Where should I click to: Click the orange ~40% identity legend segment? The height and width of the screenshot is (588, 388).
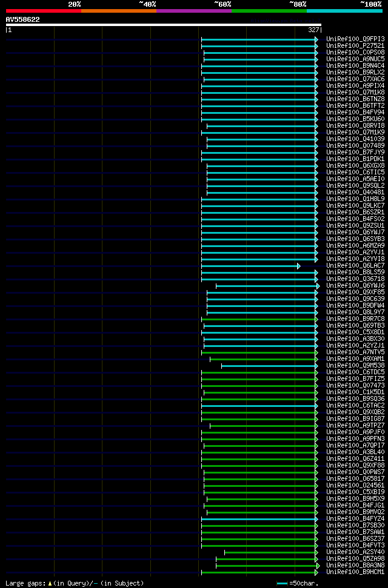point(119,11)
